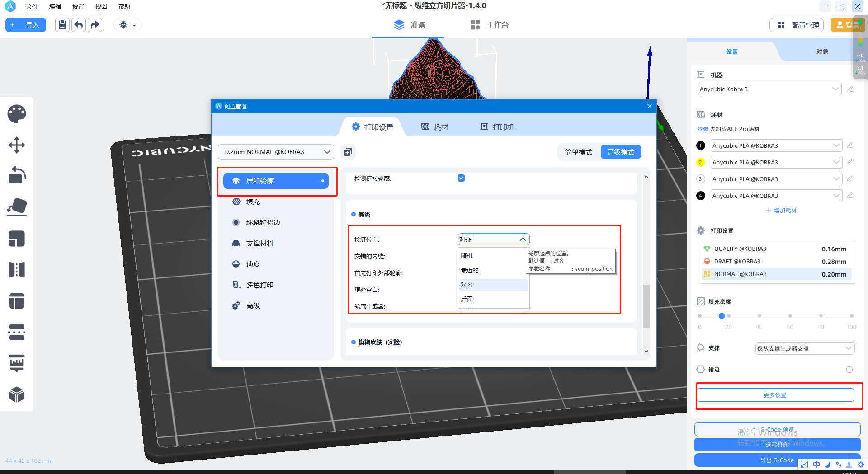Choose 随机 from seam position list

(x=493, y=256)
